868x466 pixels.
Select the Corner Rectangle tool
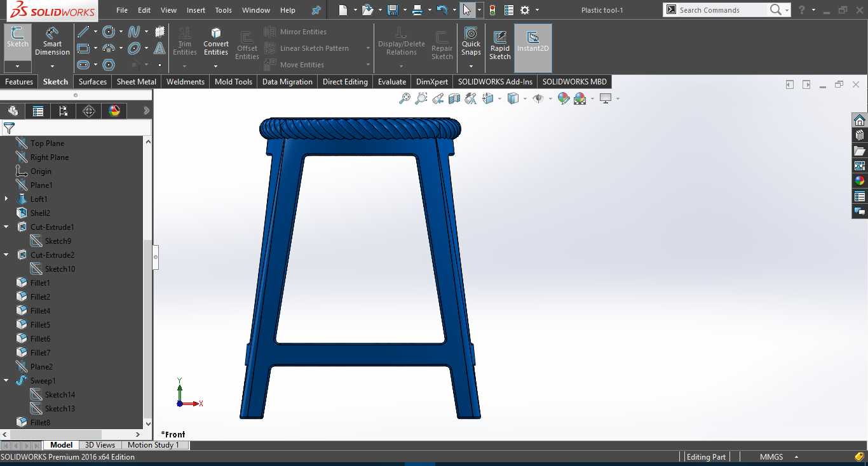pos(83,48)
